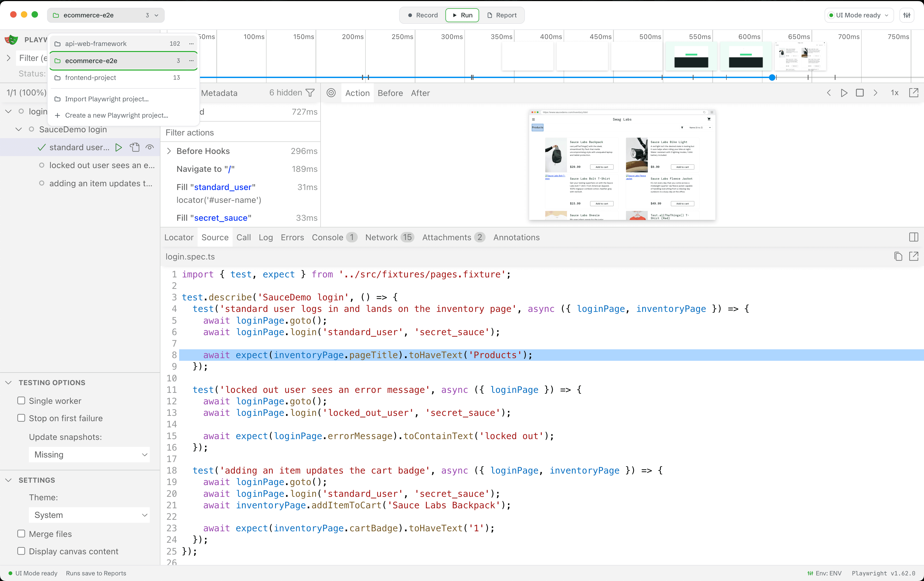Click the hidden actions filter funnel icon

[x=310, y=93]
